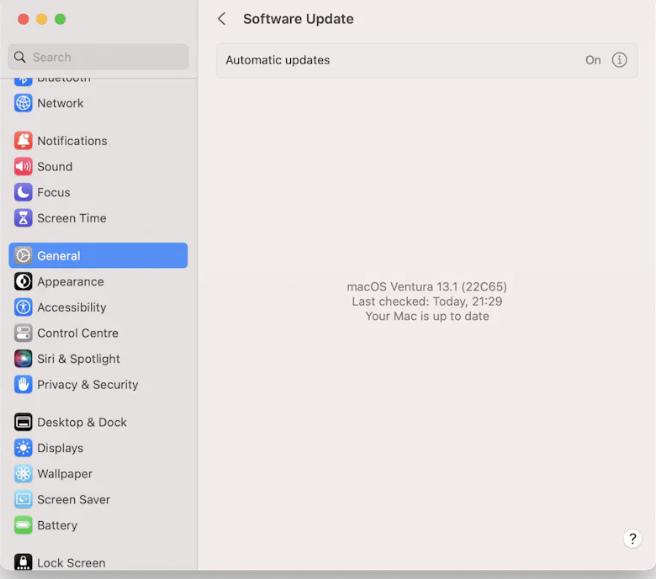The width and height of the screenshot is (656, 579).
Task: Open Screen Time label in sidebar
Action: point(72,218)
